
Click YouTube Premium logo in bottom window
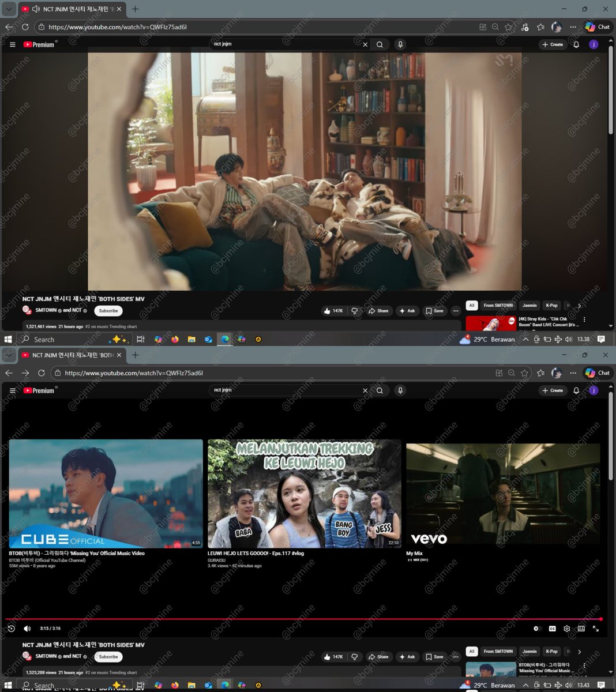(x=40, y=390)
